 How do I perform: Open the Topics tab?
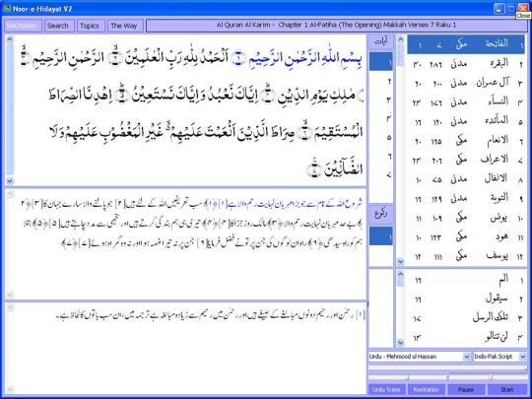click(91, 26)
